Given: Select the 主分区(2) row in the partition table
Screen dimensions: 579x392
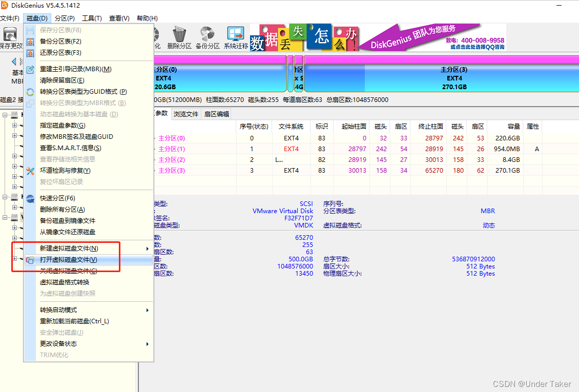Looking at the screenshot, I should click(x=347, y=160).
